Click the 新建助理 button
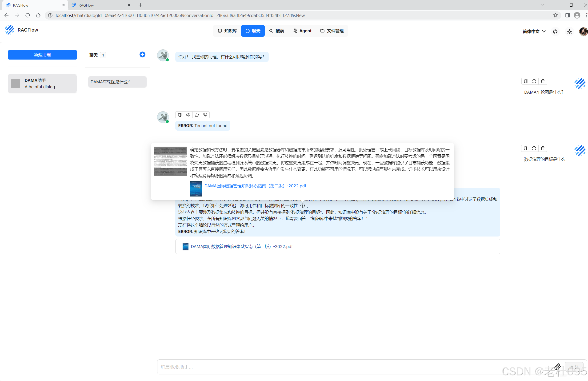Image resolution: width=588 pixels, height=381 pixels. click(x=42, y=55)
